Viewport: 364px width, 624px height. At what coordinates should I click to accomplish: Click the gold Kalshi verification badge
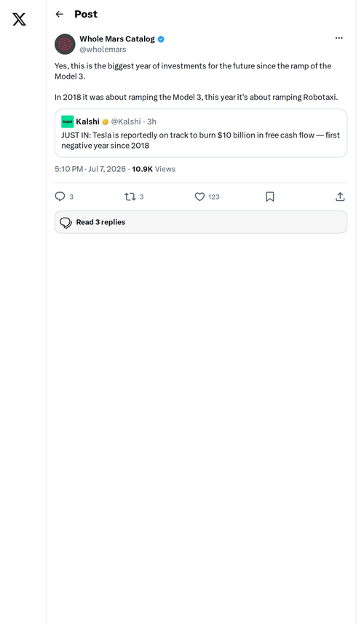106,122
